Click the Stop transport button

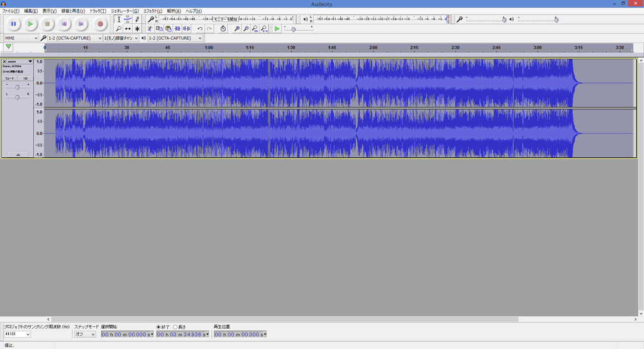pos(47,24)
